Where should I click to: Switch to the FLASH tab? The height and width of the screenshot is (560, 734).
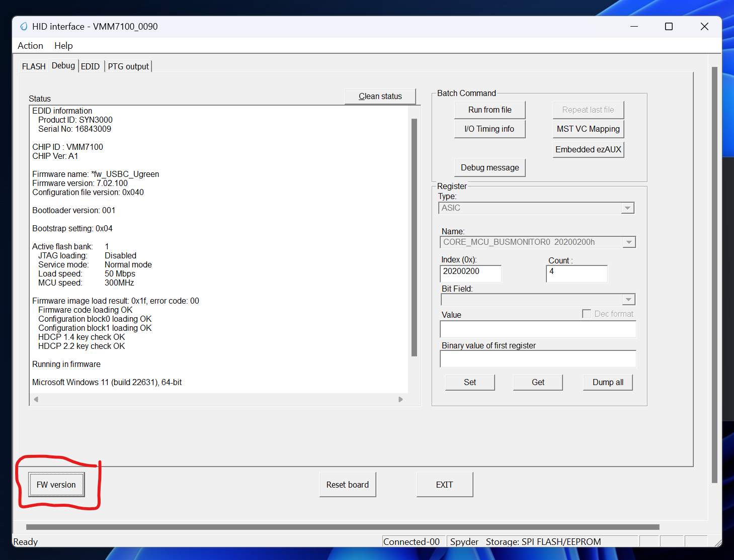[34, 66]
